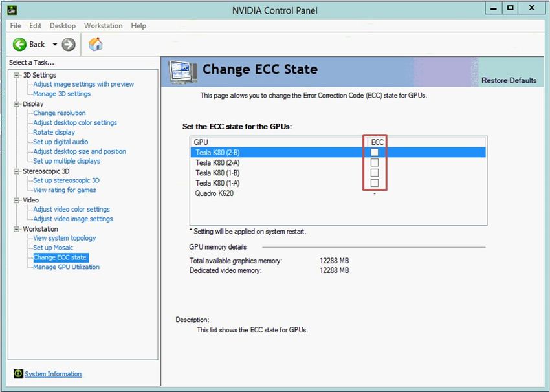Open Set up multiple displays
The height and width of the screenshot is (392, 550).
(x=67, y=161)
